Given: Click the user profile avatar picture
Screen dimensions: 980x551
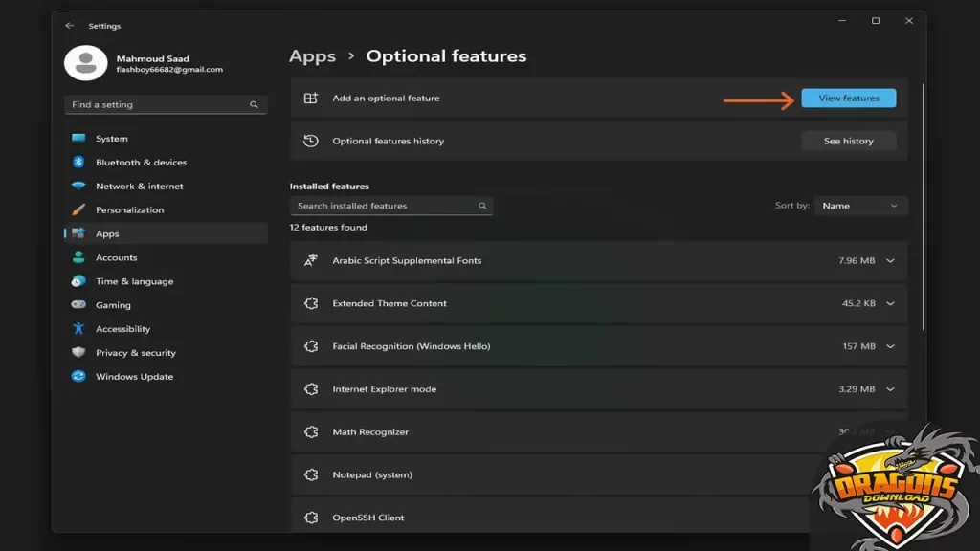Looking at the screenshot, I should pos(85,63).
